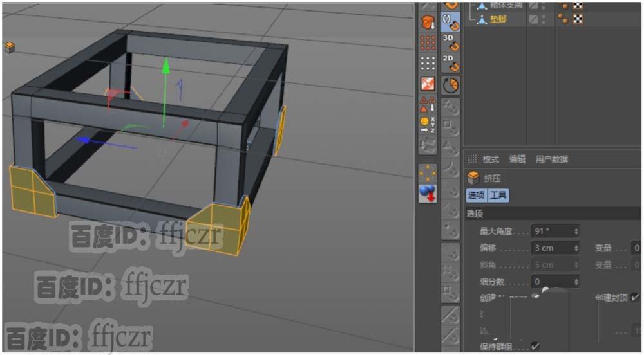Click the disabled triangle polygon snap icon

click(451, 147)
